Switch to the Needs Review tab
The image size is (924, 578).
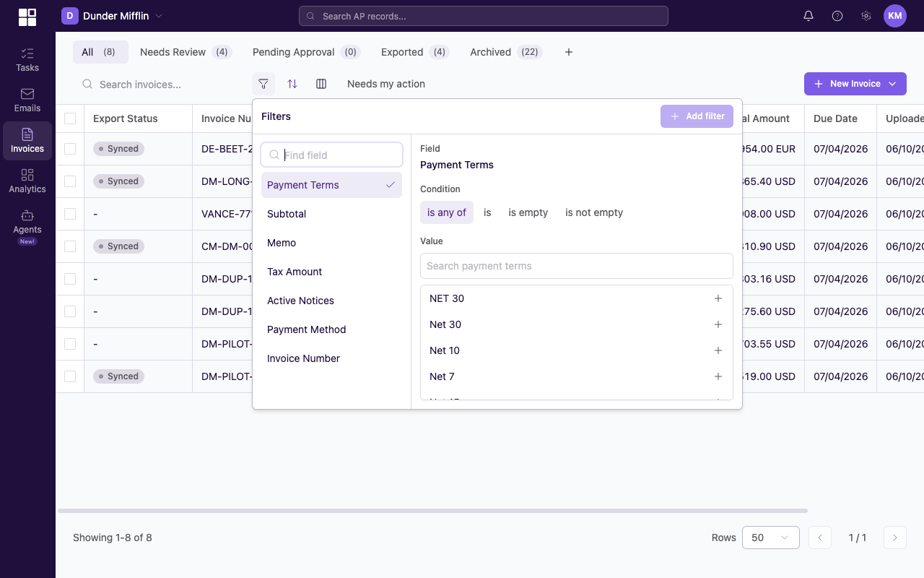pyautogui.click(x=185, y=52)
